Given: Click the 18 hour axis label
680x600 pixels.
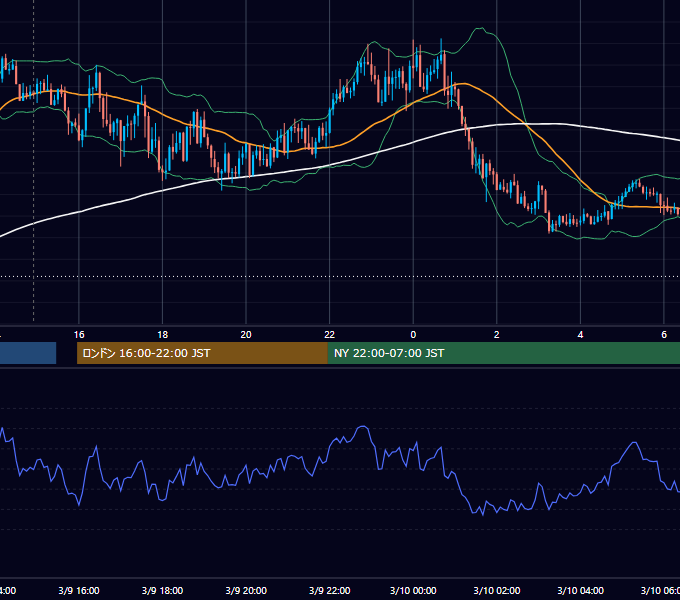Looking at the screenshot, I should pyautogui.click(x=163, y=335).
